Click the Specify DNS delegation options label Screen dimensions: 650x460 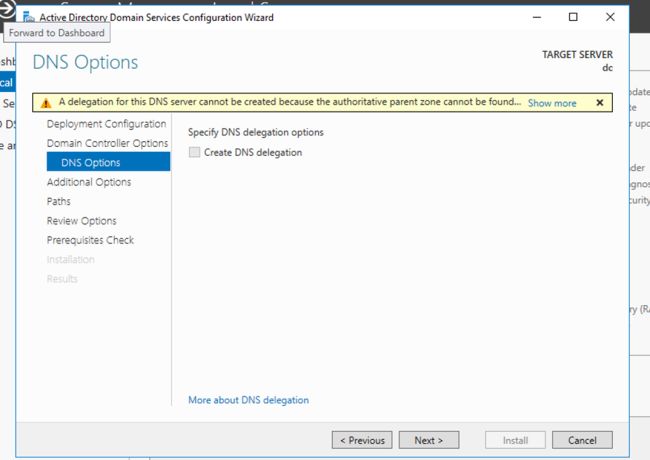[256, 132]
